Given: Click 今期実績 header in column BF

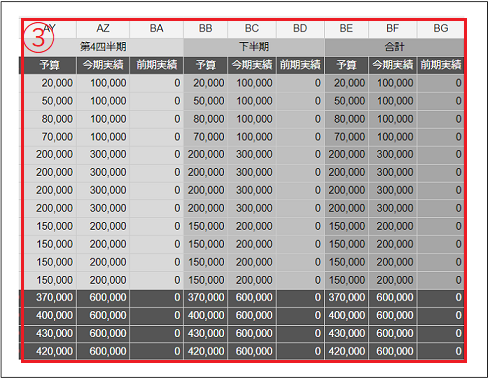Looking at the screenshot, I should pos(393,65).
